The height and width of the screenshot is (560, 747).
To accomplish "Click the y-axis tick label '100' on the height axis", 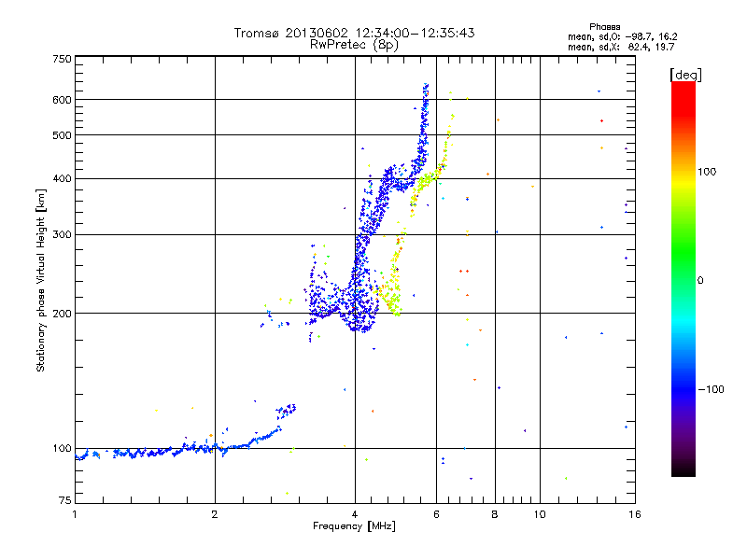I will tap(62, 448).
